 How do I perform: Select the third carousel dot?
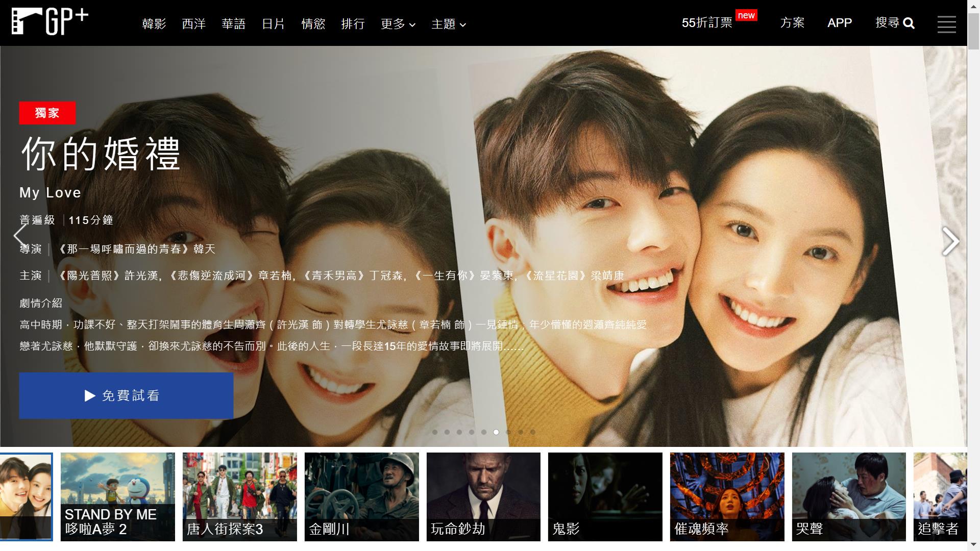point(459,432)
